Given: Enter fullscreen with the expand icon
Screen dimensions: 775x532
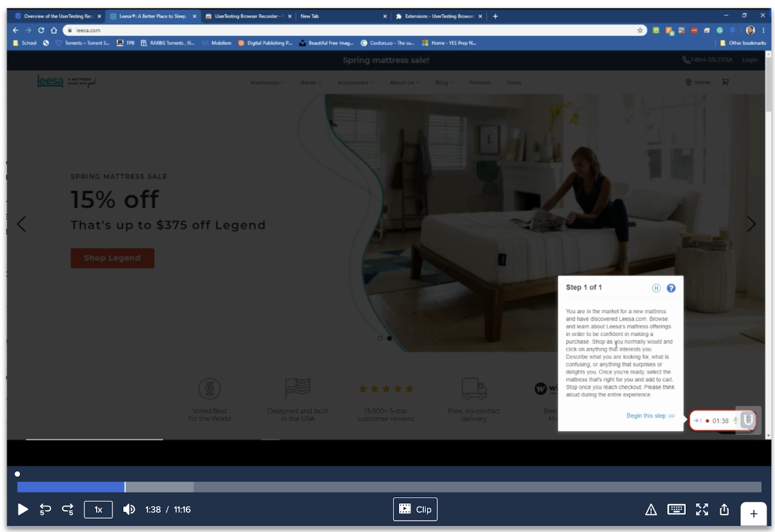Looking at the screenshot, I should pos(702,510).
